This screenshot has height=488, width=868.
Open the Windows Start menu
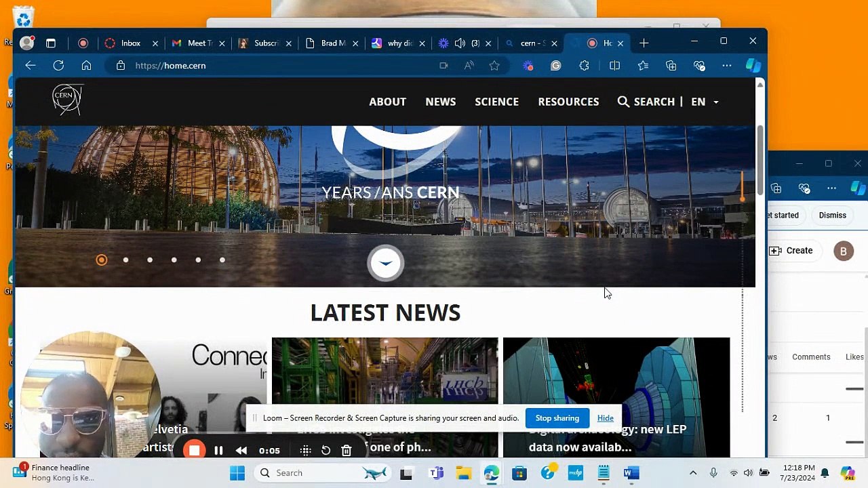point(237,473)
